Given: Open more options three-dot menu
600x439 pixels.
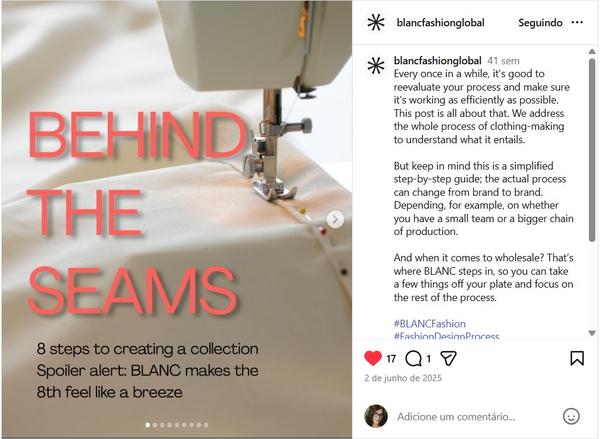Looking at the screenshot, I should pos(577,23).
